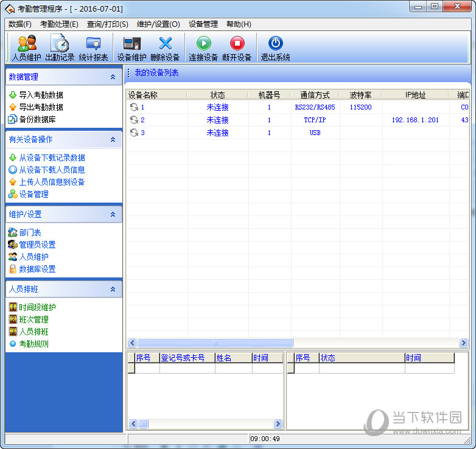Collapse the 维护/设置 panel
Screen dimensions: 476x449
[113, 214]
